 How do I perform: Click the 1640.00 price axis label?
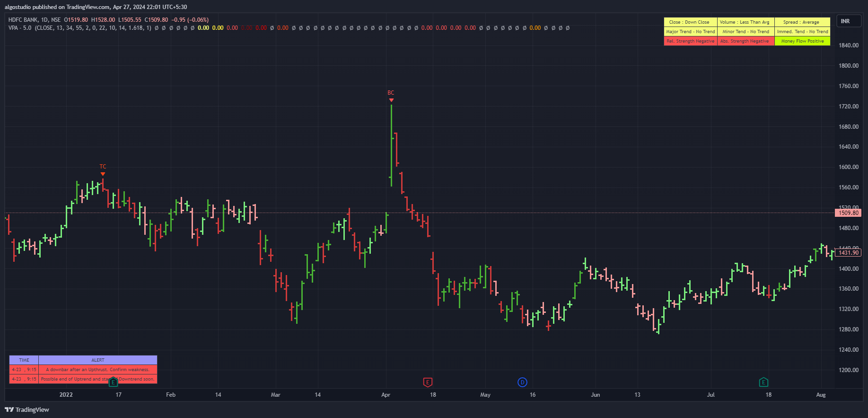[849, 147]
